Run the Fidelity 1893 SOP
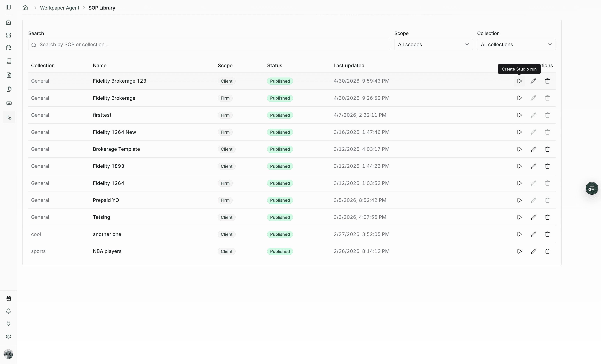 point(519,166)
